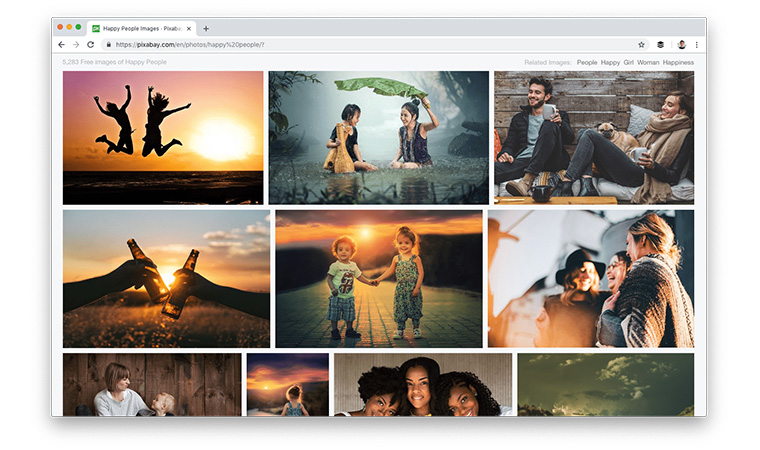Reload the Pixabay page
Screen dimensions: 760x450
[x=91, y=45]
